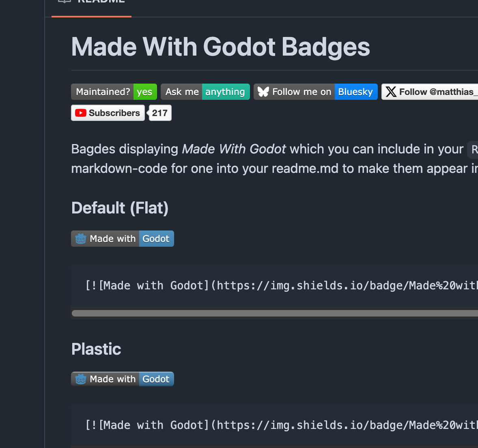Open the flat Made with Godot badge
Screen dimensions: 478x448
point(123,239)
